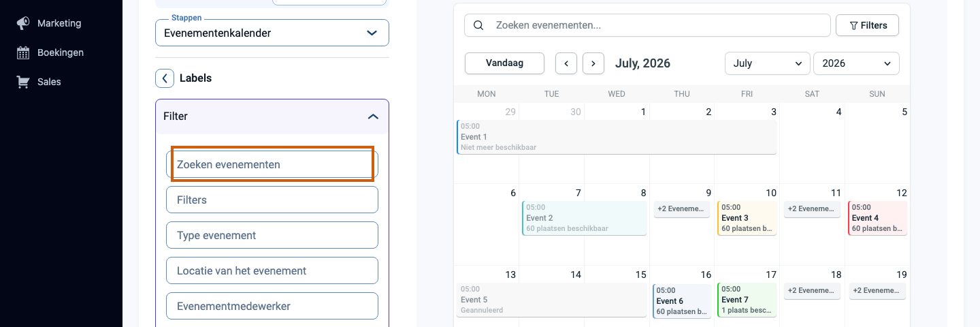
Task: Open Sales shopping cart icon
Action: 23,82
